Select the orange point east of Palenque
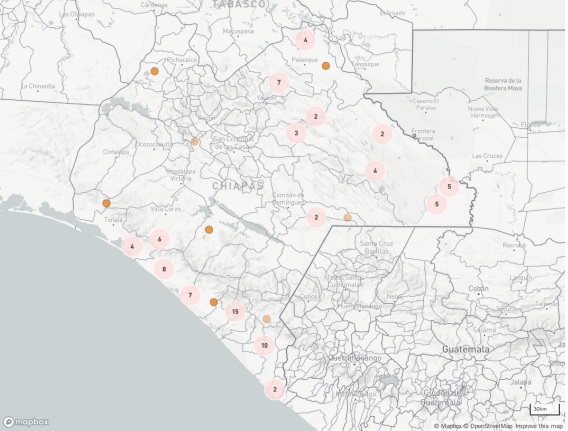The image size is (568, 431). pyautogui.click(x=326, y=66)
